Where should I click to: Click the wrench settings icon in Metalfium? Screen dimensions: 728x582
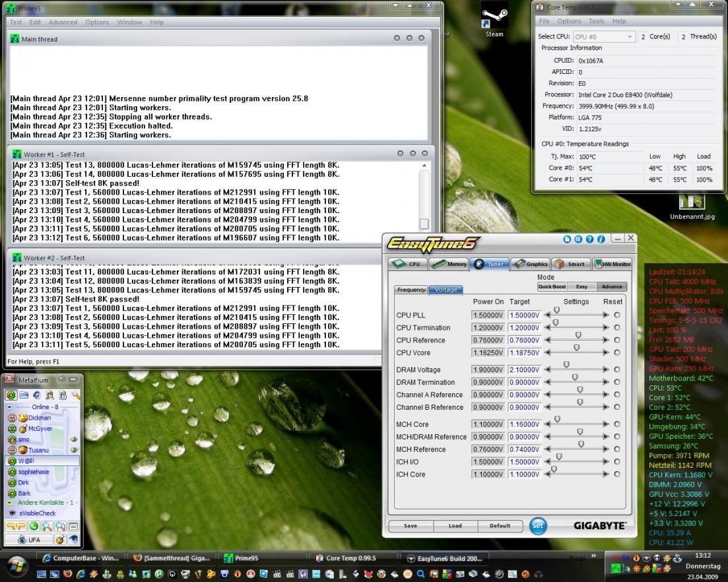75,395
